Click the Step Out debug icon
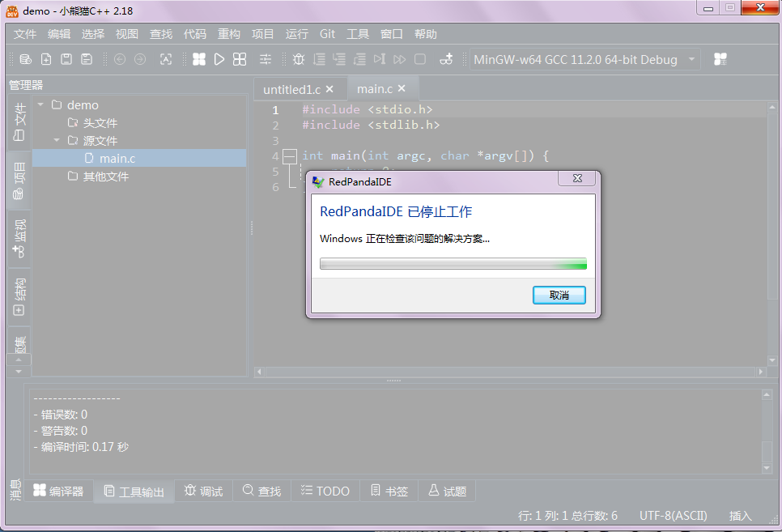Image resolution: width=782 pixels, height=532 pixels. coord(359,59)
